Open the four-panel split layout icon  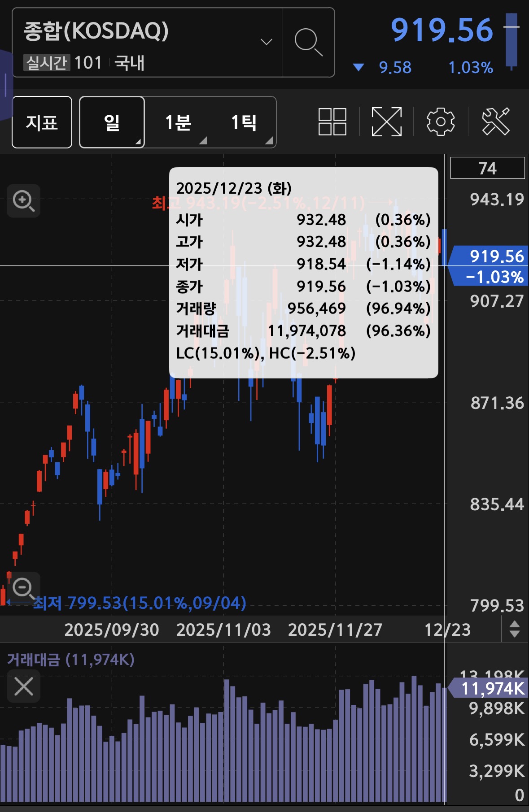(332, 122)
